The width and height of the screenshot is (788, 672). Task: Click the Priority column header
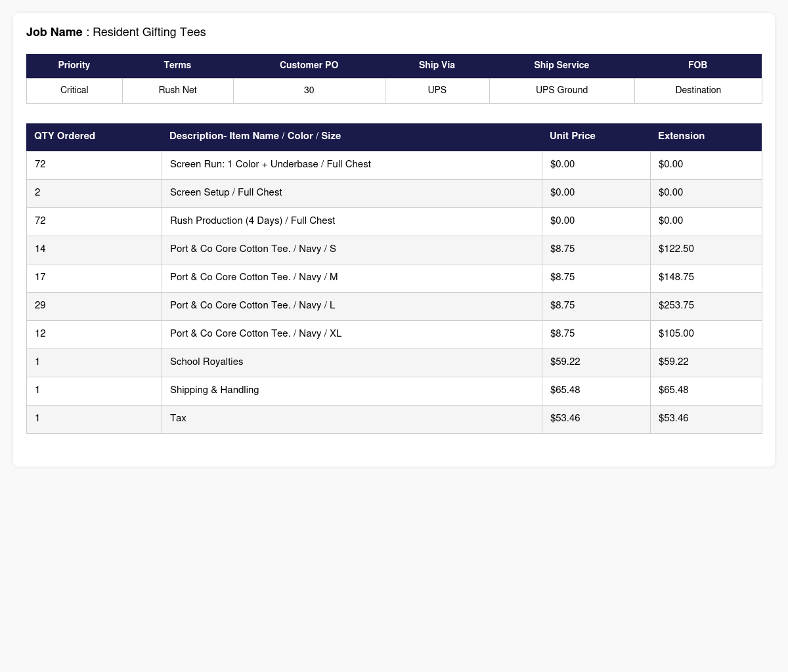74,66
